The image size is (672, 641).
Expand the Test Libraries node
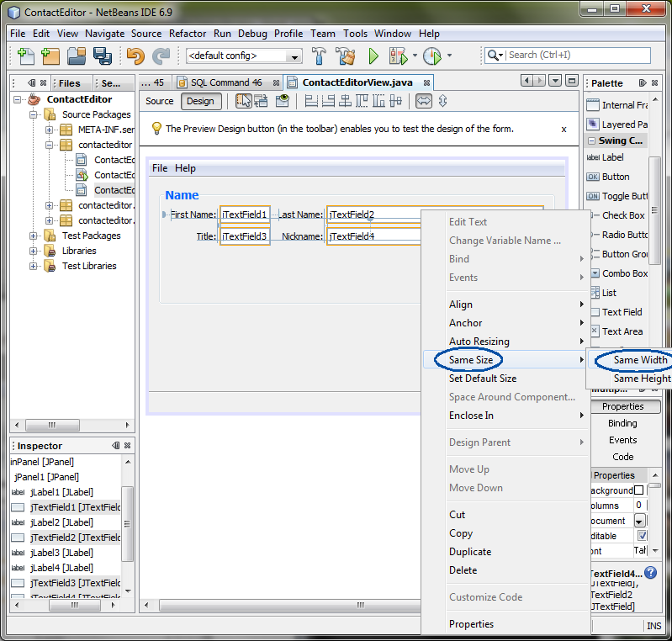point(33,267)
